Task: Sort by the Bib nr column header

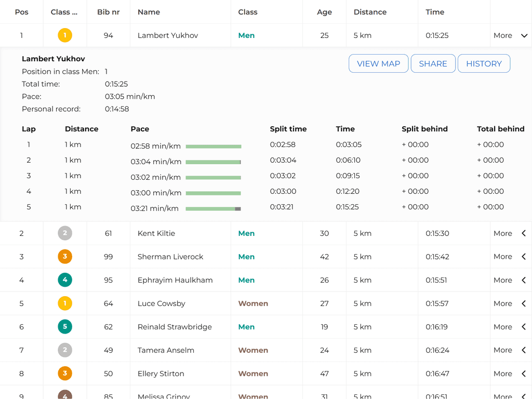Action: click(108, 12)
